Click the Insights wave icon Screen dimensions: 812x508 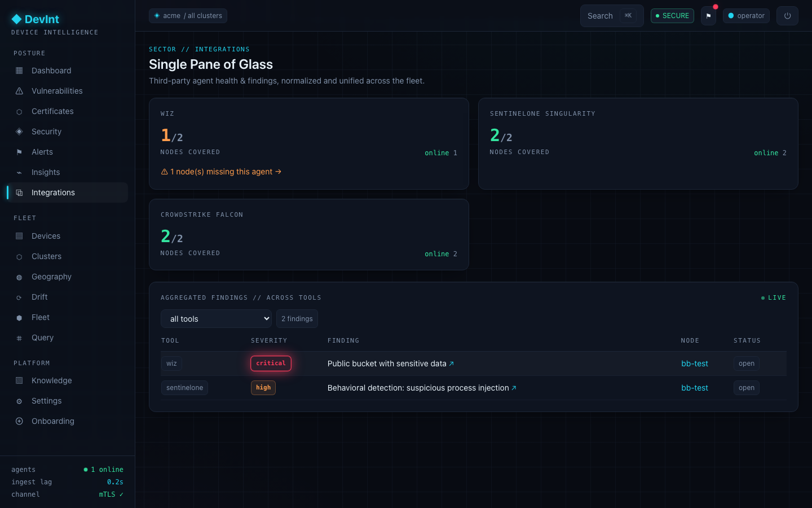tap(19, 172)
